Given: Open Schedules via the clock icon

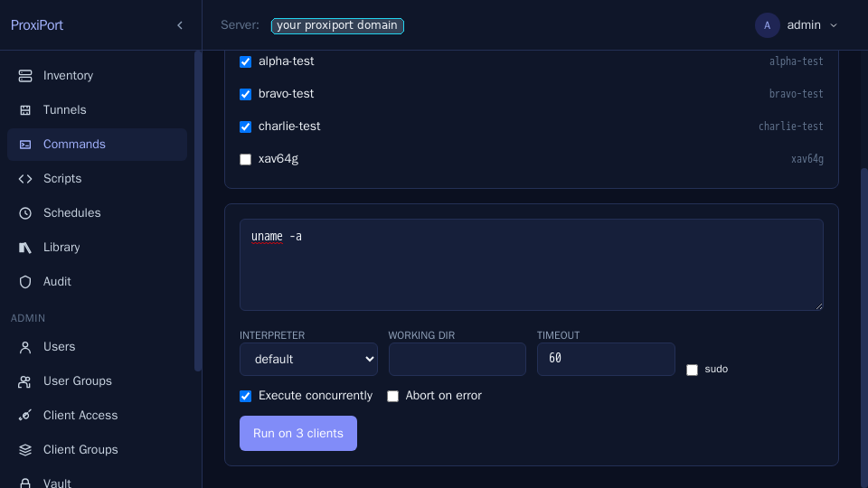Looking at the screenshot, I should pyautogui.click(x=25, y=213).
